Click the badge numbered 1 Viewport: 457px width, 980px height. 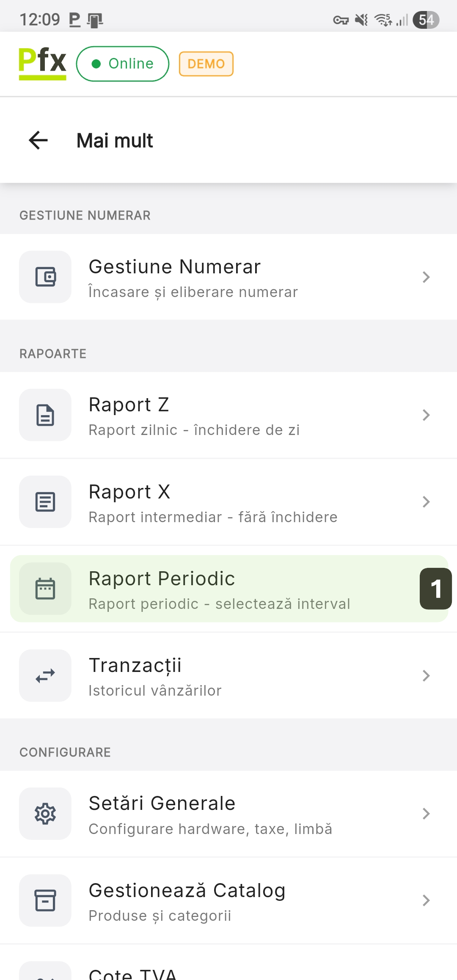[436, 589]
